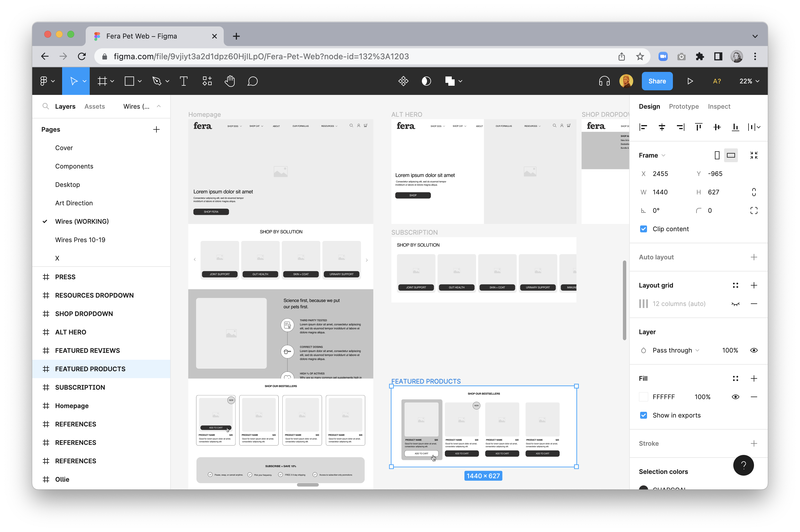Click the Mask contrast icon
This screenshot has width=800, height=532.
(x=426, y=81)
